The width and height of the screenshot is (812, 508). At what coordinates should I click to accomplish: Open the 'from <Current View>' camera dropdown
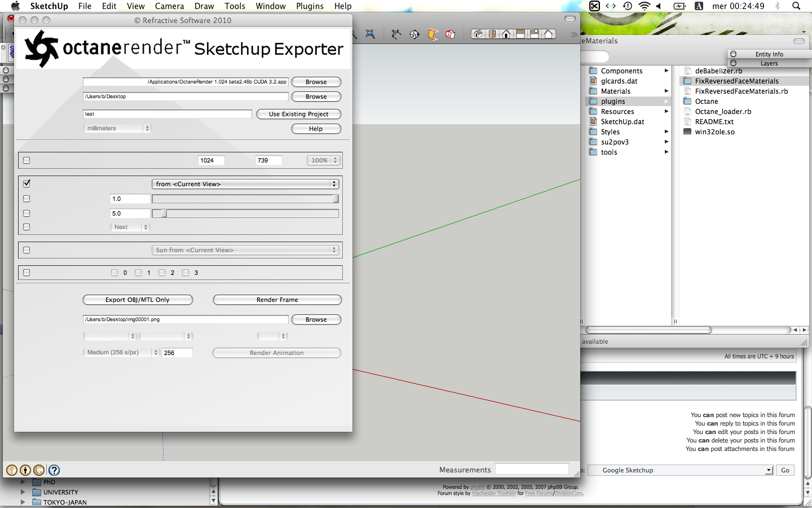245,184
